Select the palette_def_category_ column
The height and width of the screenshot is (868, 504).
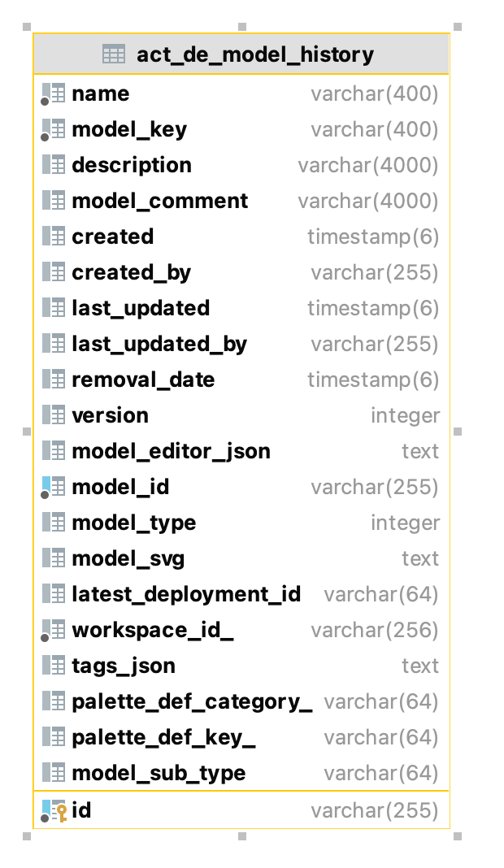(192, 702)
